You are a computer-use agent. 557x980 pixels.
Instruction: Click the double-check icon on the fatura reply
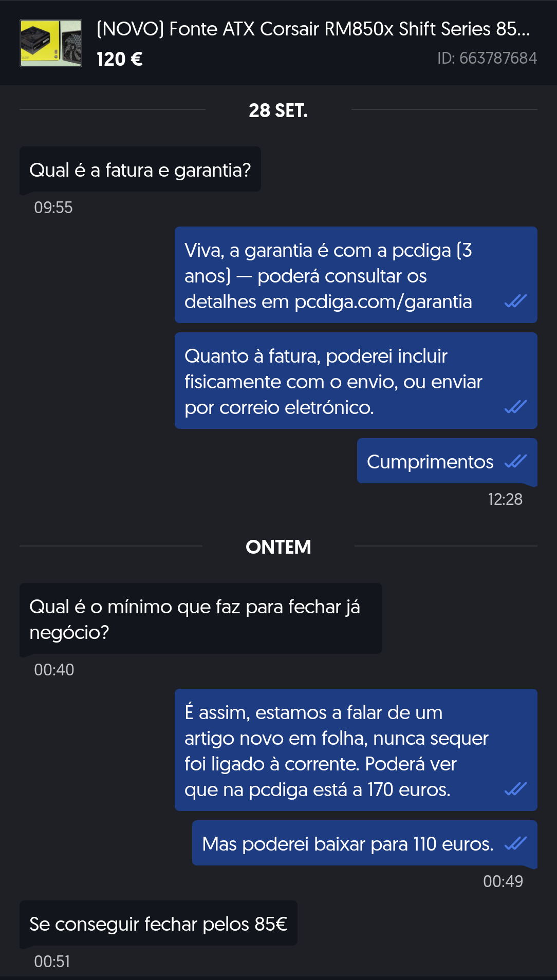point(515,407)
